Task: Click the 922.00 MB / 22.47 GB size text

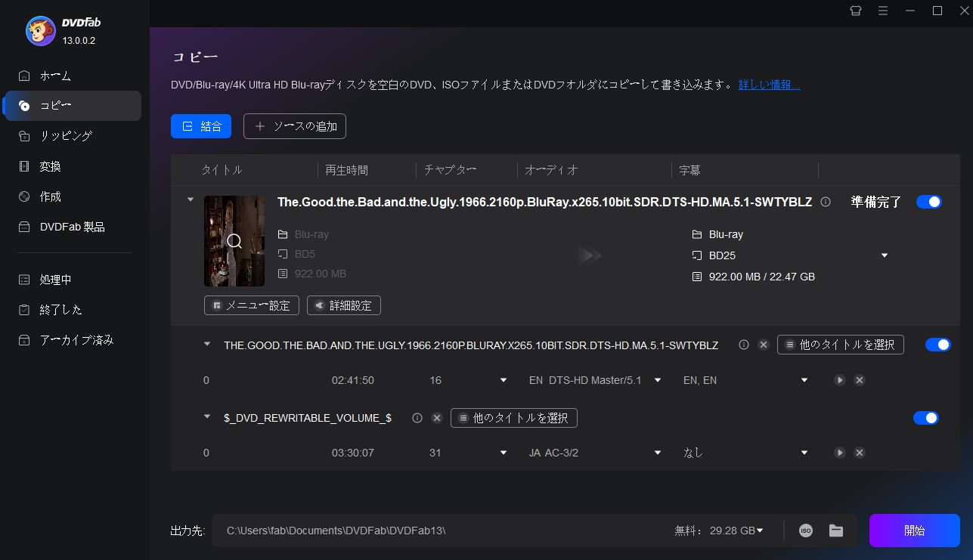Action: tap(762, 277)
